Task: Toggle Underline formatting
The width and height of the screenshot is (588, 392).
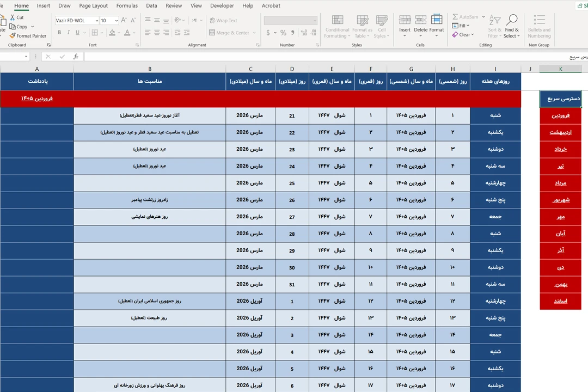Action: coord(78,33)
